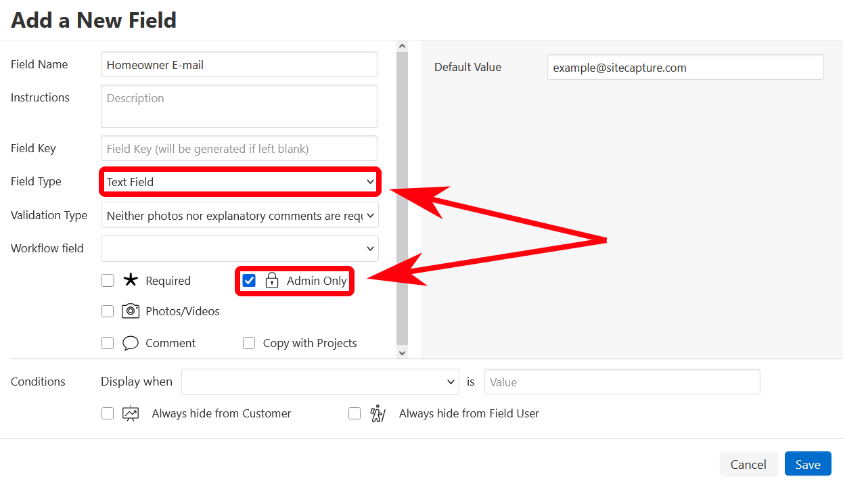Viewport: 843px width, 504px height.
Task: Click the Comment speech bubble icon
Action: (x=131, y=343)
